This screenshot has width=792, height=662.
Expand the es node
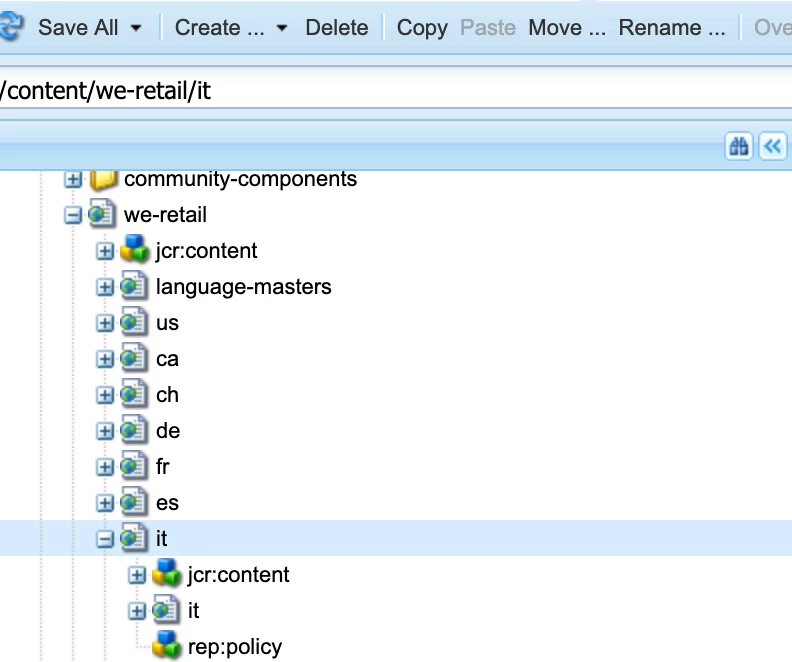[105, 503]
